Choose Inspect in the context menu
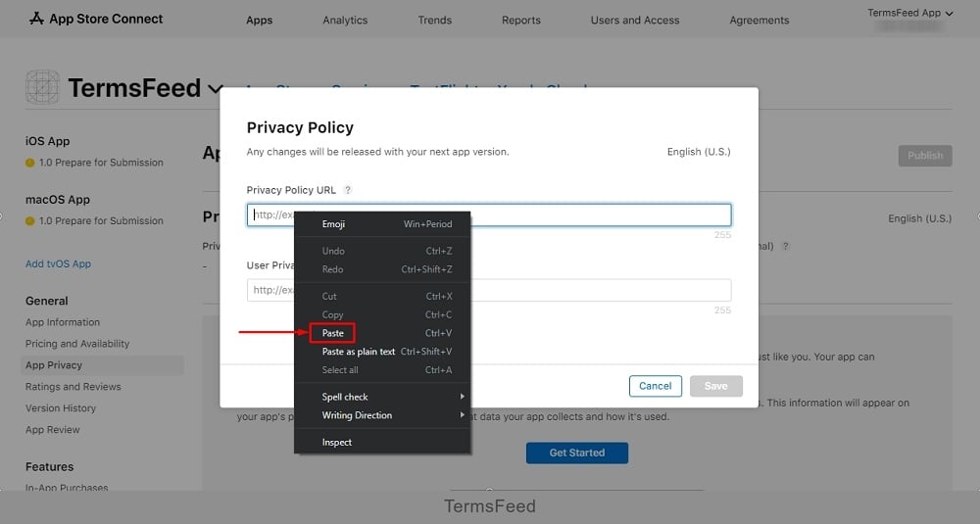980x524 pixels. [x=382, y=442]
